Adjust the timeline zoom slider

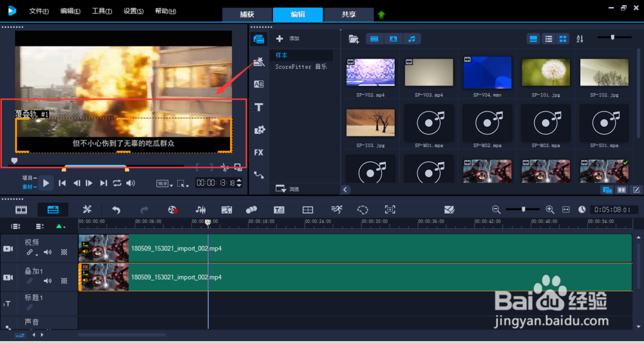(523, 209)
